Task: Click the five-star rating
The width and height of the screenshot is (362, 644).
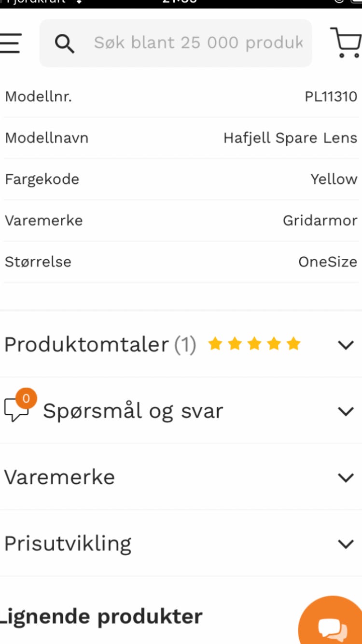Action: click(x=254, y=344)
